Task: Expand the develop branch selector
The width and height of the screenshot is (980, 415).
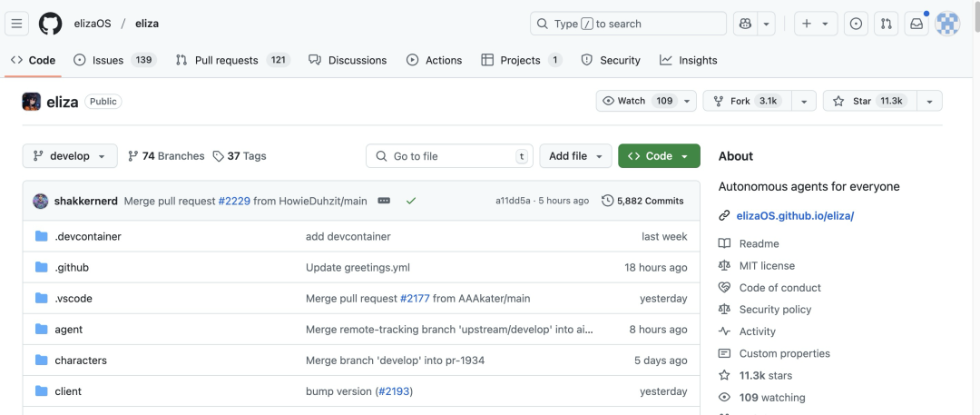Action: (70, 156)
